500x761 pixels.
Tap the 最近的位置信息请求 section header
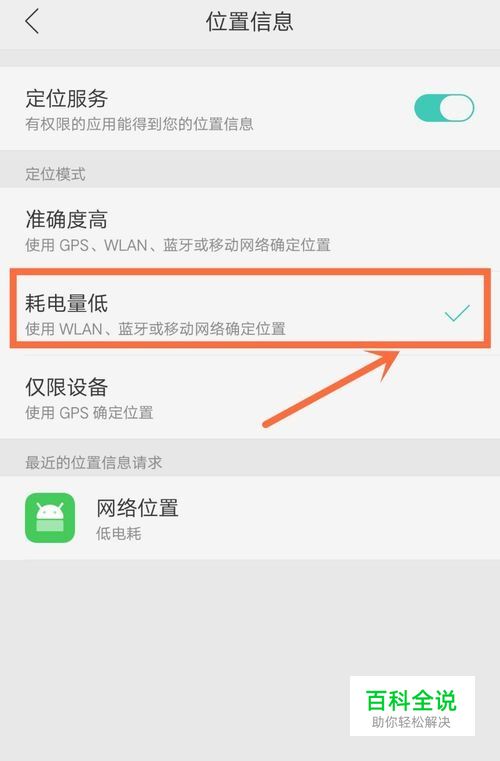click(x=94, y=463)
